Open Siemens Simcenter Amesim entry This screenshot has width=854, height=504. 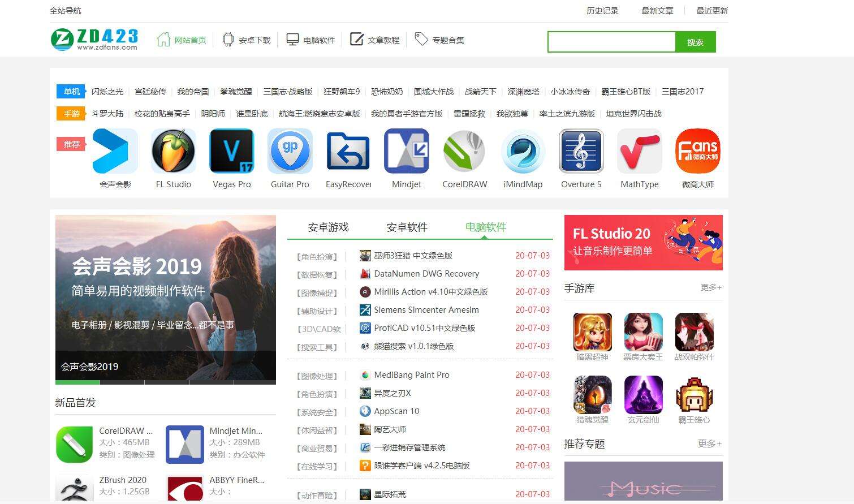(x=426, y=310)
